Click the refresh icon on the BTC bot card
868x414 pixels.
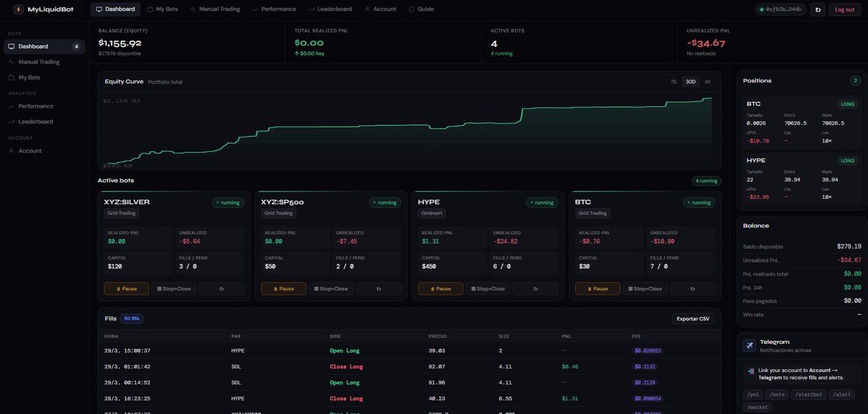tap(692, 289)
